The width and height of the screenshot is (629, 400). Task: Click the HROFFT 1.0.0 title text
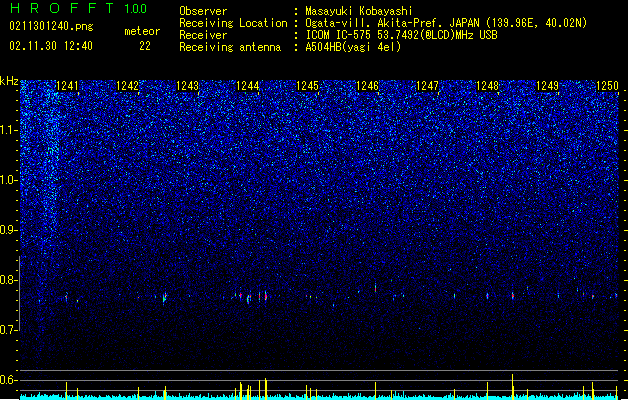tap(78, 8)
